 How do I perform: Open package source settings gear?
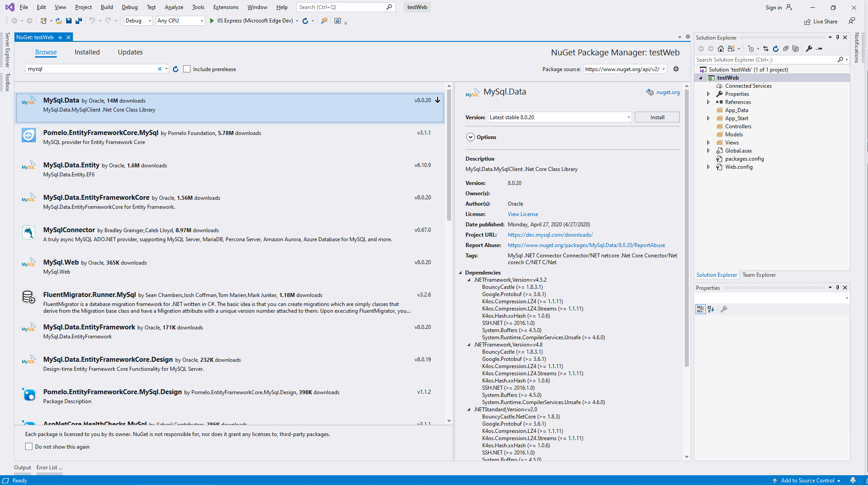pos(676,69)
